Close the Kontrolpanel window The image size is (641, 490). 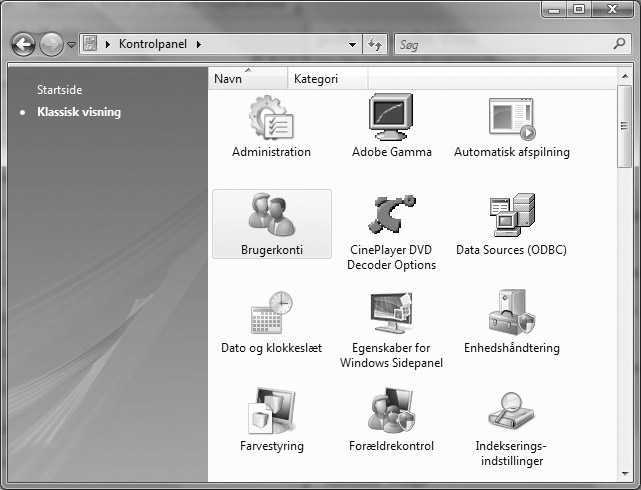[x=612, y=9]
